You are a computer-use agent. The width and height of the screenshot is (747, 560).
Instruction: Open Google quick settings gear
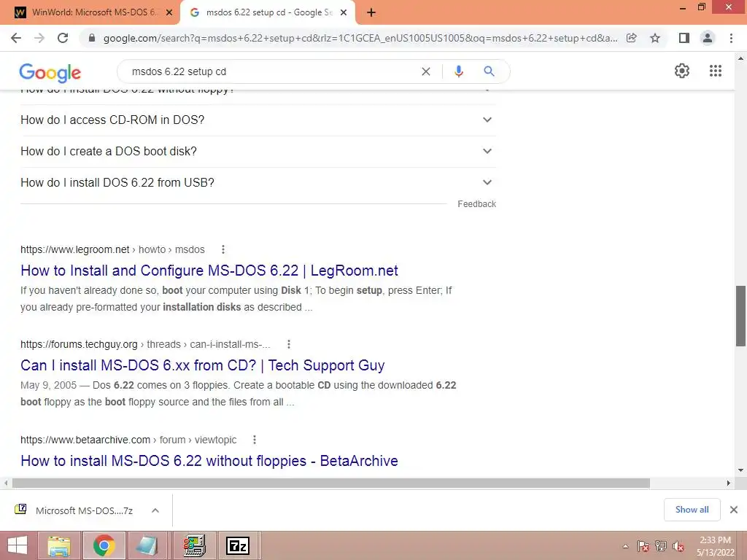click(682, 71)
